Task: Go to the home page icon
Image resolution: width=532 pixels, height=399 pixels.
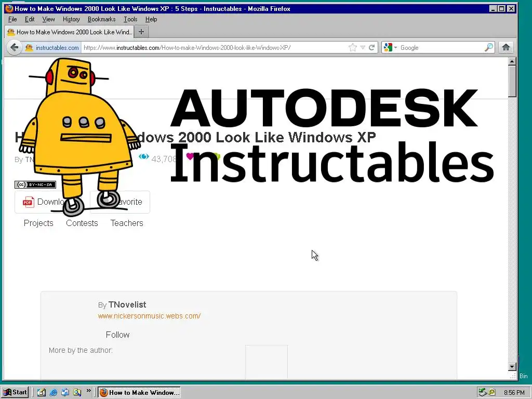Action: coord(506,47)
